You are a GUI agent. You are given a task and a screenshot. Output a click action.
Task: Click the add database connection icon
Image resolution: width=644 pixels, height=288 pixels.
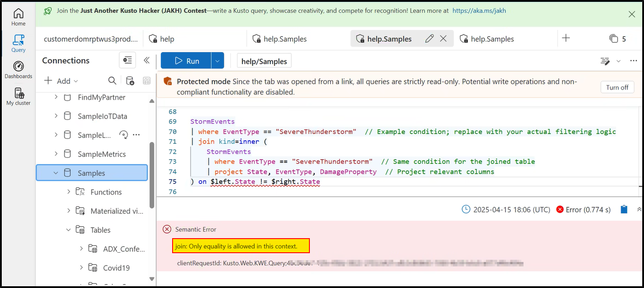click(x=130, y=81)
